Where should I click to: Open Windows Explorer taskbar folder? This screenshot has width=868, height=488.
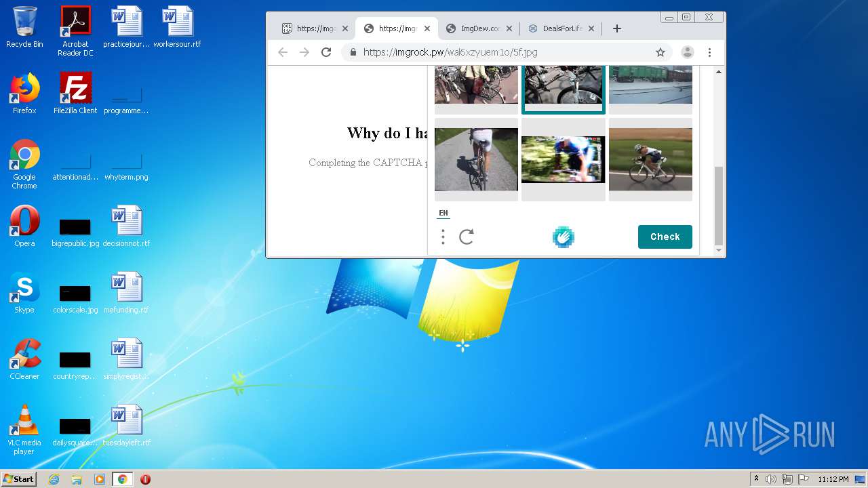[x=77, y=479]
